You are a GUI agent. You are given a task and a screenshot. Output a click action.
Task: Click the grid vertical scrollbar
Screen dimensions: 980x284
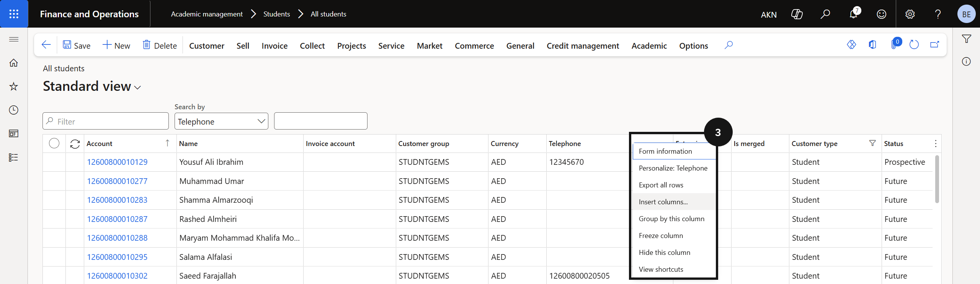point(937,179)
